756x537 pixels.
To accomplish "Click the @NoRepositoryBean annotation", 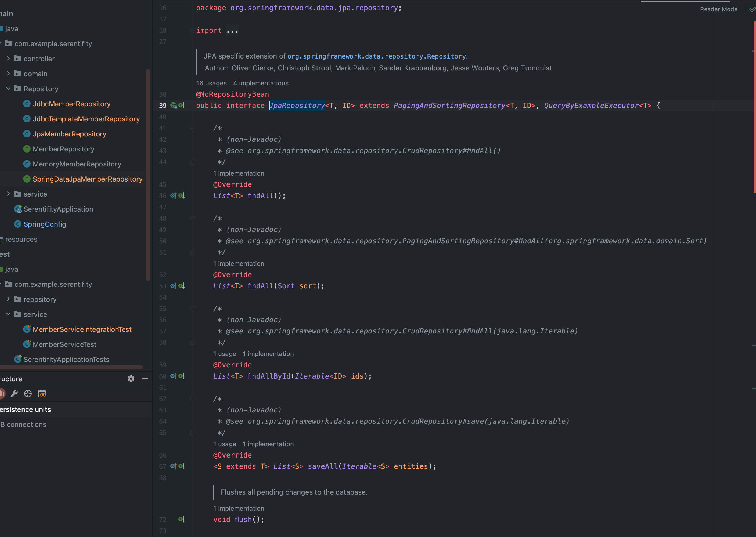I will (232, 94).
